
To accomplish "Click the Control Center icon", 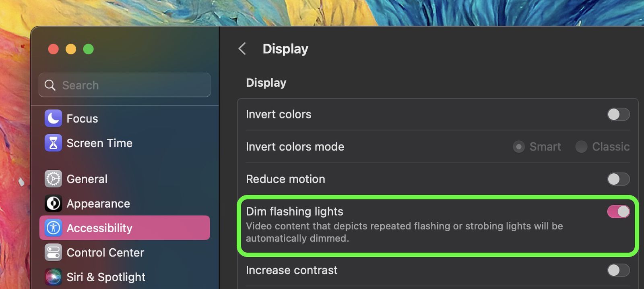I will pyautogui.click(x=52, y=252).
